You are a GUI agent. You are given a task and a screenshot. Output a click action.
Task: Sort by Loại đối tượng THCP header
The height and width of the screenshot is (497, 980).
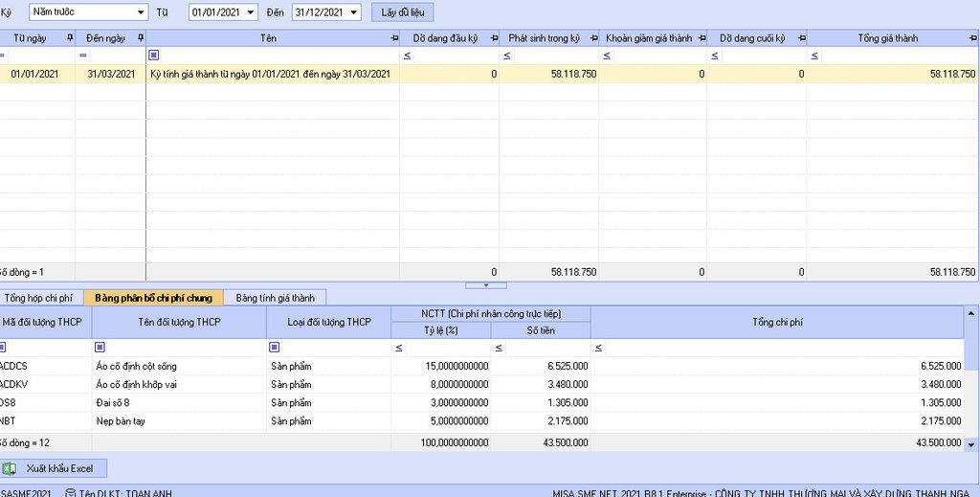pos(329,322)
